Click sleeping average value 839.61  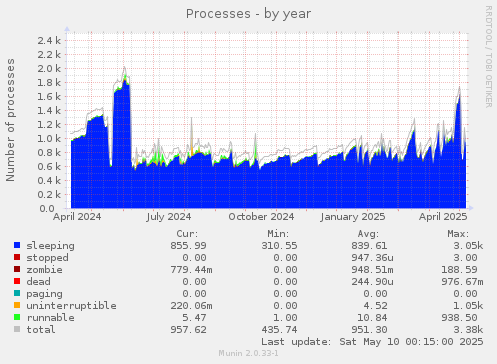tap(369, 246)
